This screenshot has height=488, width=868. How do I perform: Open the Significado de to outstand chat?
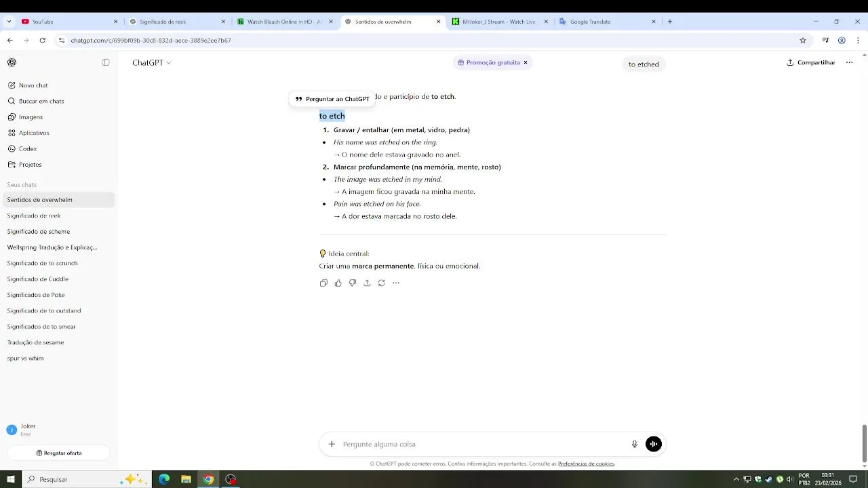coord(59,310)
